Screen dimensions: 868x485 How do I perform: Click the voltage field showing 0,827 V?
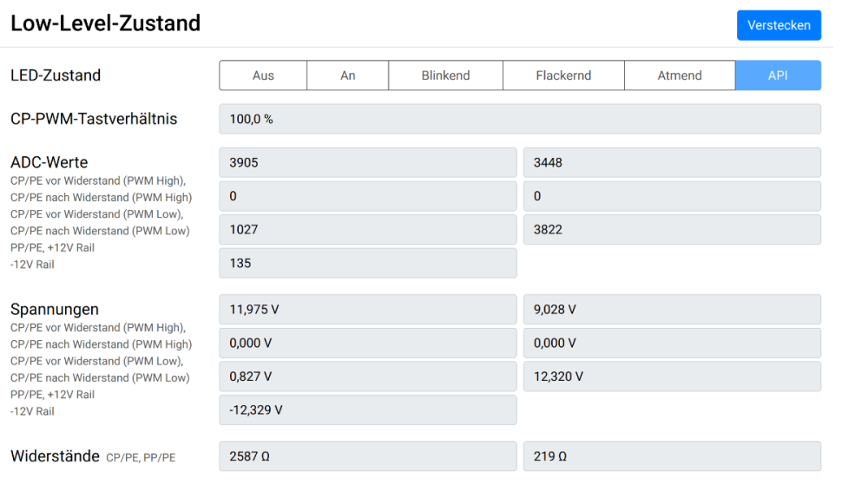tap(367, 377)
